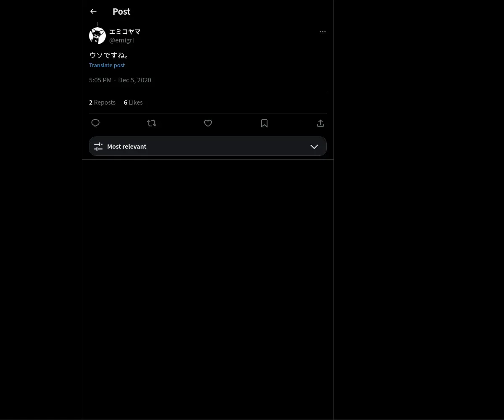This screenshot has height=420, width=504.
Task: View the 2 Reposts list
Action: pyautogui.click(x=102, y=102)
